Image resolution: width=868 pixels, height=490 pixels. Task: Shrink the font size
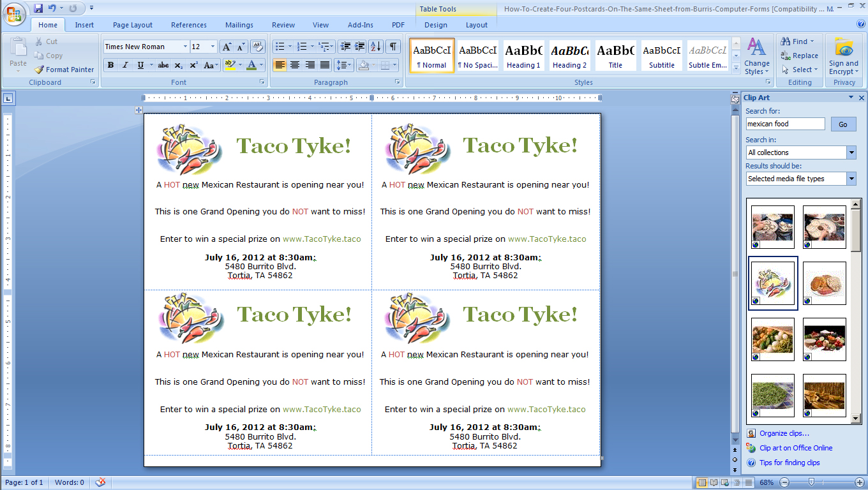241,47
